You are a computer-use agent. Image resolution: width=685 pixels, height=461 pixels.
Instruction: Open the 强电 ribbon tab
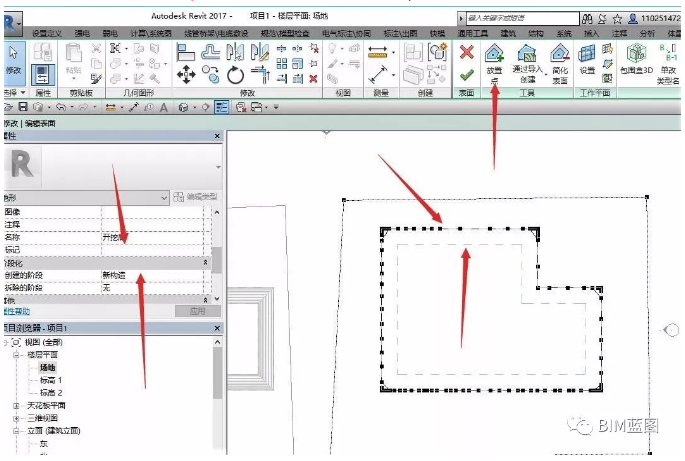point(82,34)
